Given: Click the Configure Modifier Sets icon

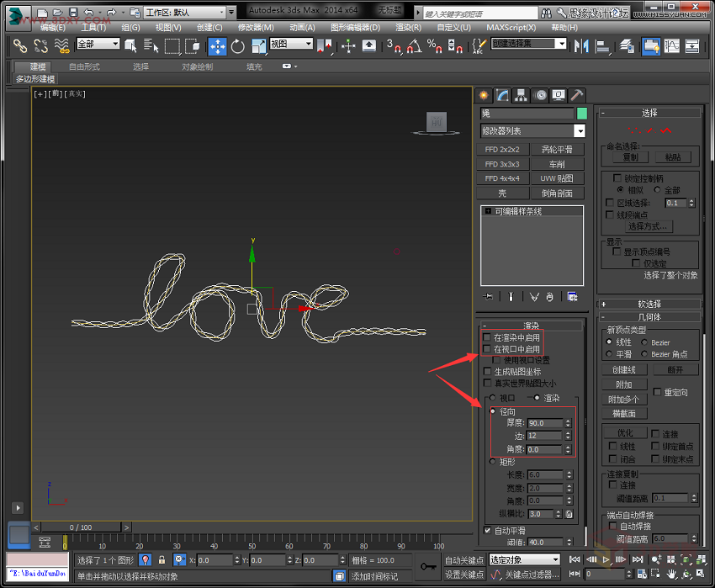Looking at the screenshot, I should click(x=572, y=297).
